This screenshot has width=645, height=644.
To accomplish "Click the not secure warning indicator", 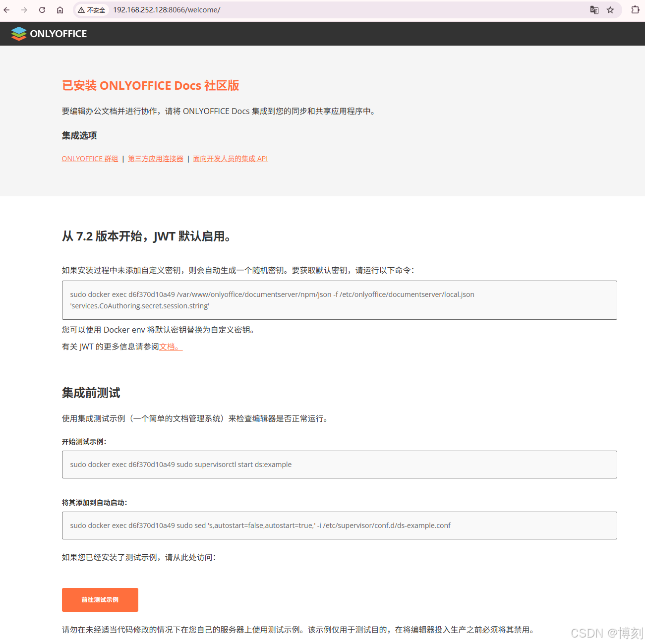I will [92, 10].
